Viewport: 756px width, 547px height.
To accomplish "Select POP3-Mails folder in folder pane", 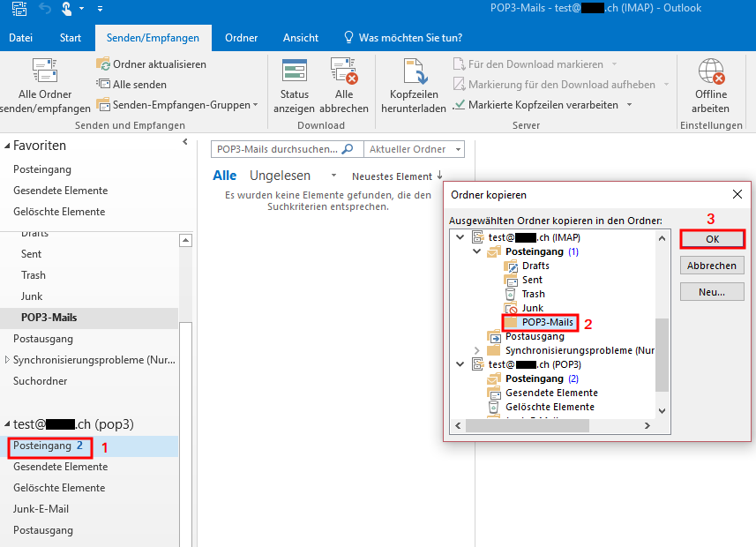I will pos(89,318).
